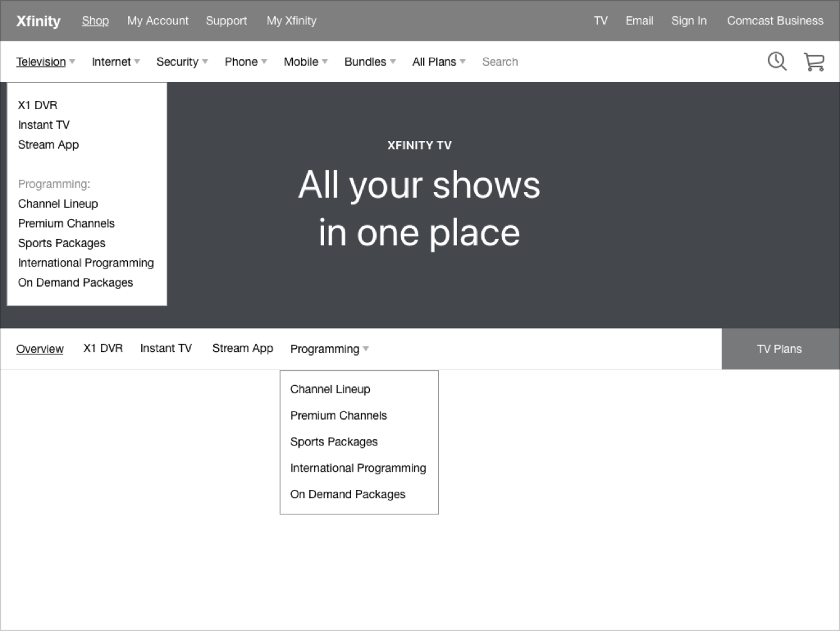Image resolution: width=840 pixels, height=631 pixels.
Task: Choose Premium Channels in Television dropdown menu
Action: (66, 223)
